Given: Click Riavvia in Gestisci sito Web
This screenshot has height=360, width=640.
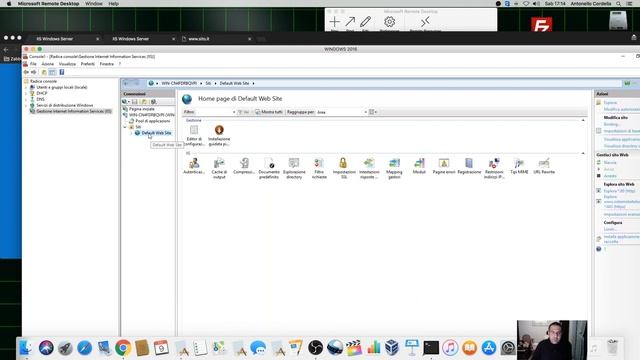Looking at the screenshot, I should (x=610, y=162).
